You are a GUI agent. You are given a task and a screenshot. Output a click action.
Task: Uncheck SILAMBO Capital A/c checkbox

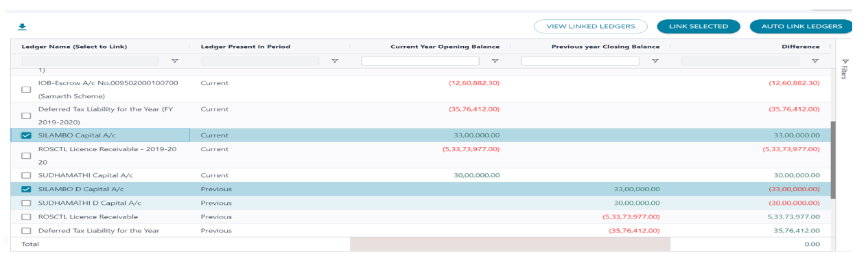26,135
